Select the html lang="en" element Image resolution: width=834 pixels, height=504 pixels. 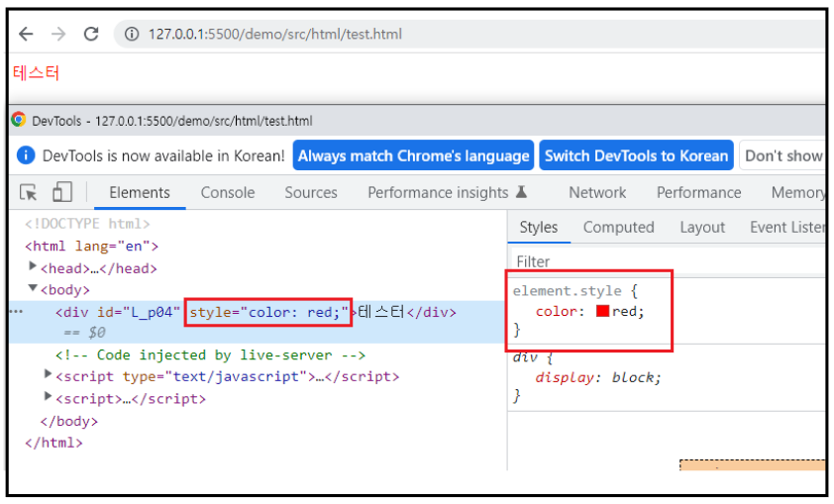click(91, 247)
